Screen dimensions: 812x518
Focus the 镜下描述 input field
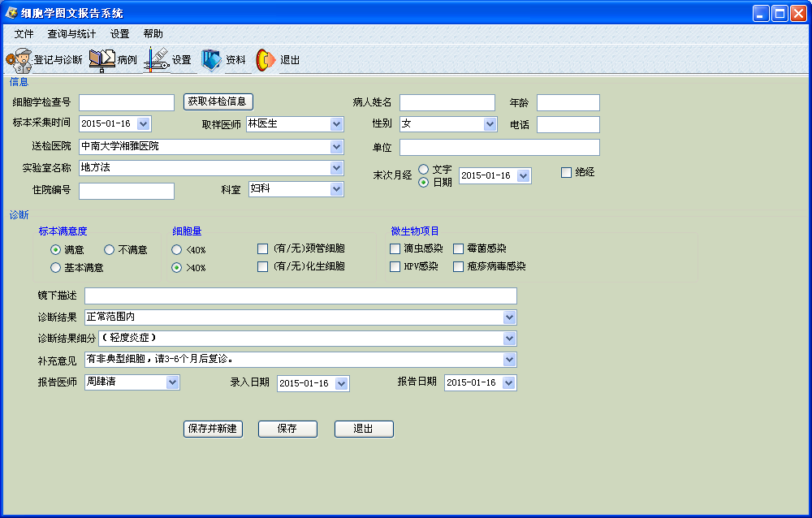click(301, 296)
